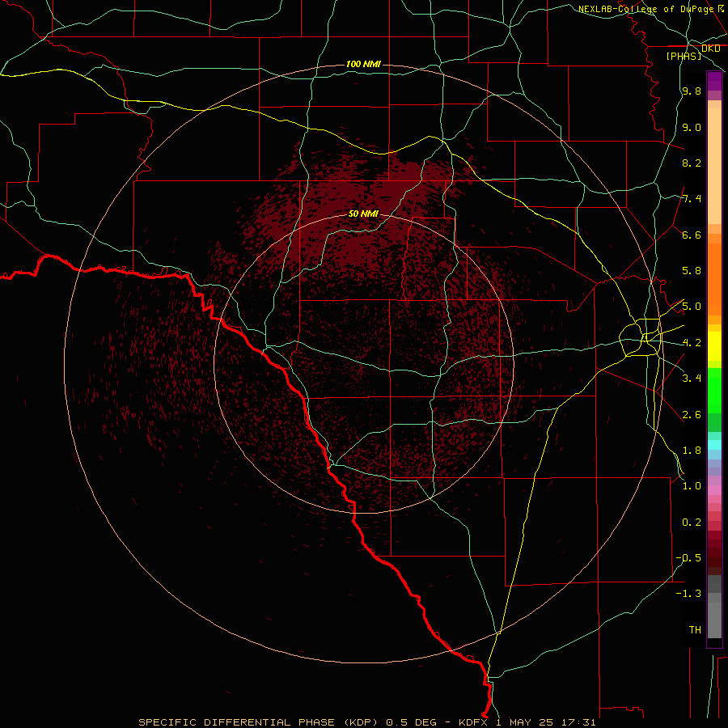Click the TH threshold label

coord(695,630)
